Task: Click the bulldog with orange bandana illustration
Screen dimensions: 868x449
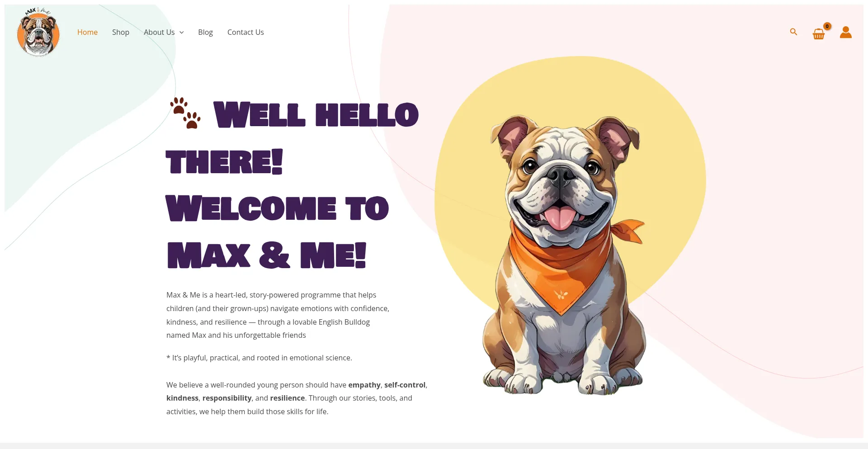Action: click(564, 255)
